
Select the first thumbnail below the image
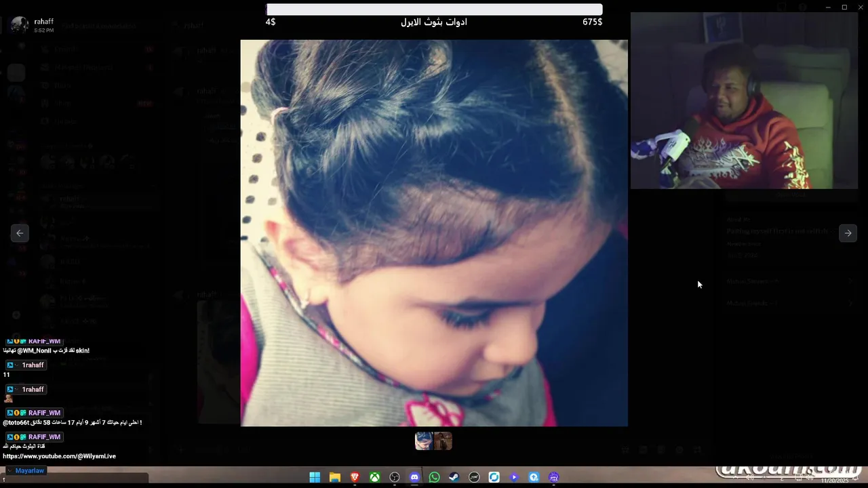424,441
